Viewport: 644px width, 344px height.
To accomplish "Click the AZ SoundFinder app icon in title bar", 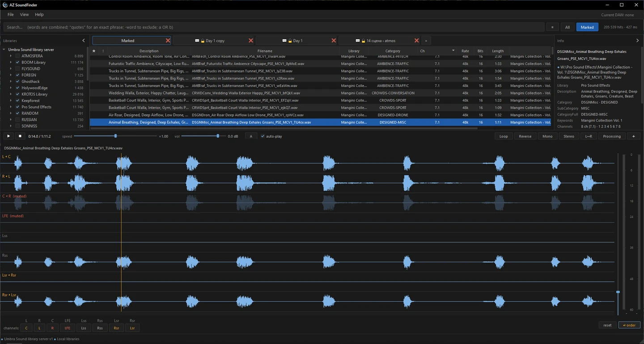I will click(x=5, y=5).
